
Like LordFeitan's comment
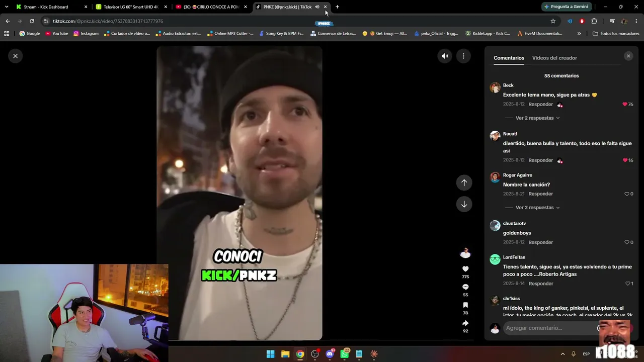click(x=628, y=284)
